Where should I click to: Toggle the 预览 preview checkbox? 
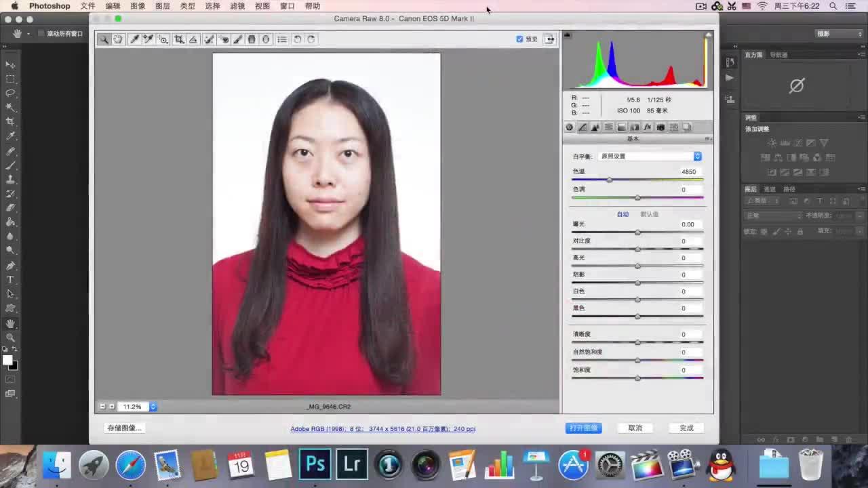point(519,39)
